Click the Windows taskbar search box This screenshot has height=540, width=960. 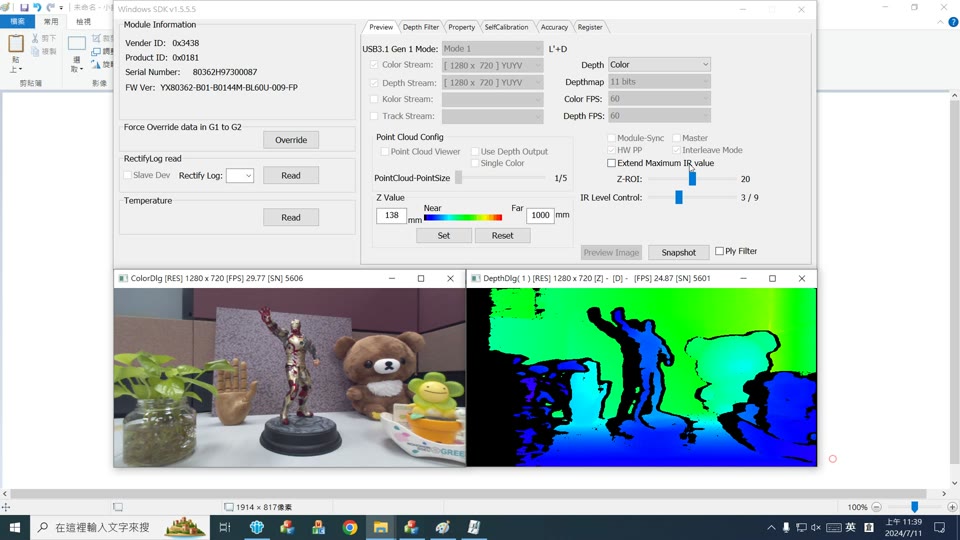[119, 527]
